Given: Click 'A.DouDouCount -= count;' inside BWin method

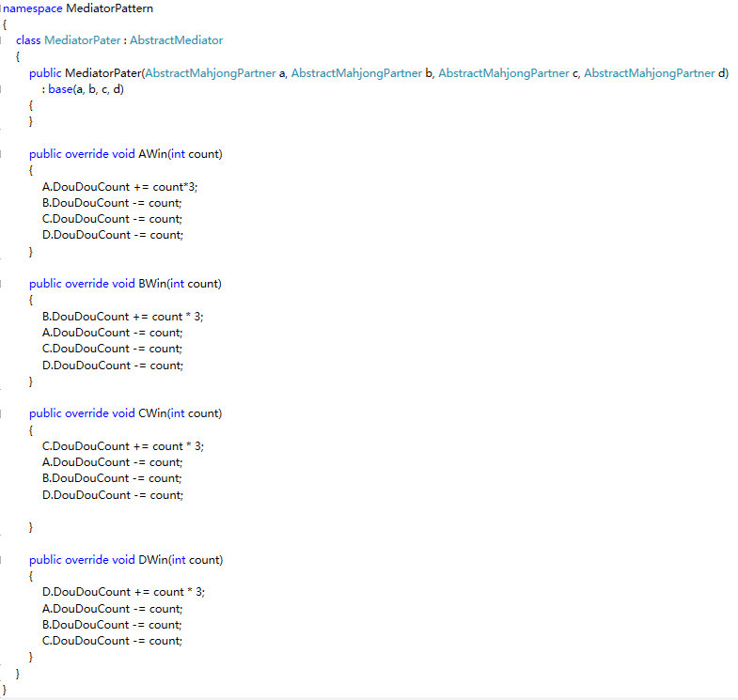Looking at the screenshot, I should tap(113, 333).
